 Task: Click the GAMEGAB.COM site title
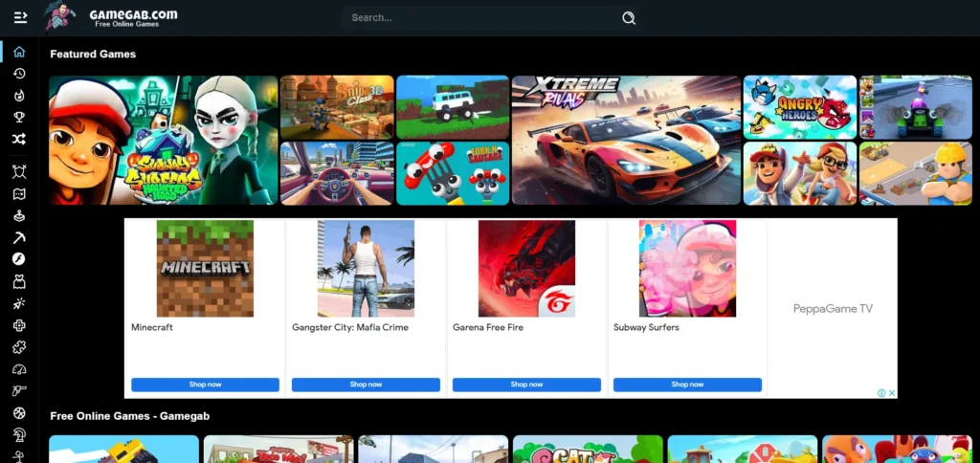pos(133,14)
